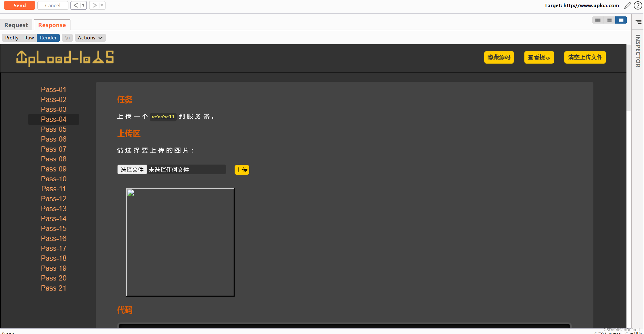Image resolution: width=644 pixels, height=334 pixels.
Task: Click the yellow 上传 upload button
Action: pyautogui.click(x=242, y=170)
